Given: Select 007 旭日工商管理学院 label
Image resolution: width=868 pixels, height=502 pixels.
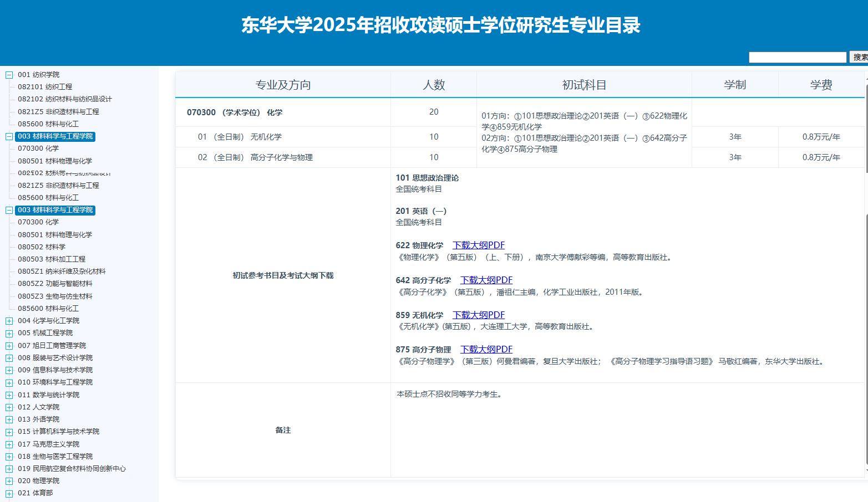Looking at the screenshot, I should [52, 346].
